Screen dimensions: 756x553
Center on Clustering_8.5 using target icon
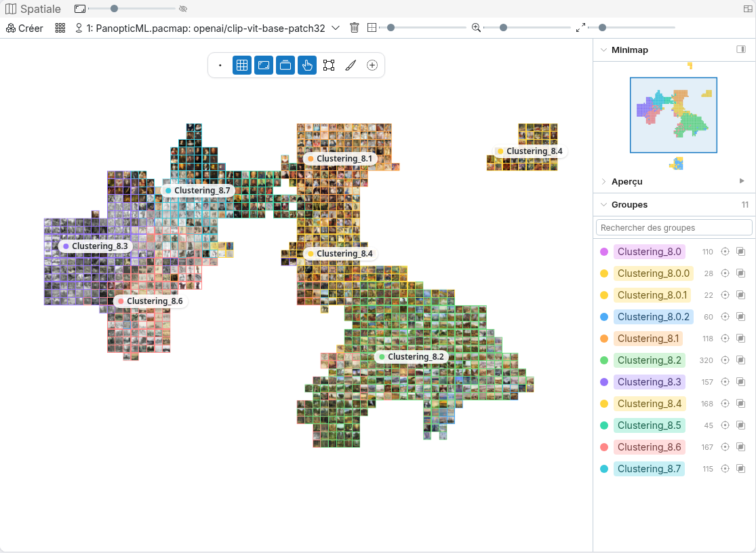pos(725,425)
